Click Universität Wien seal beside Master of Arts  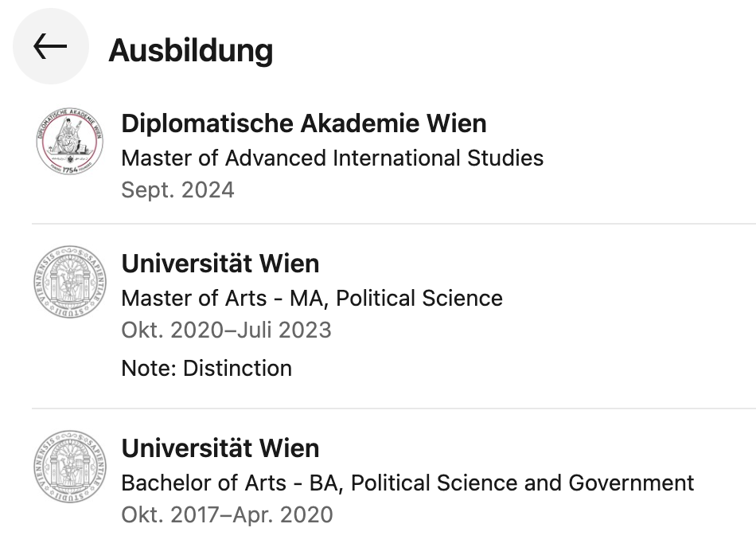[70, 280]
